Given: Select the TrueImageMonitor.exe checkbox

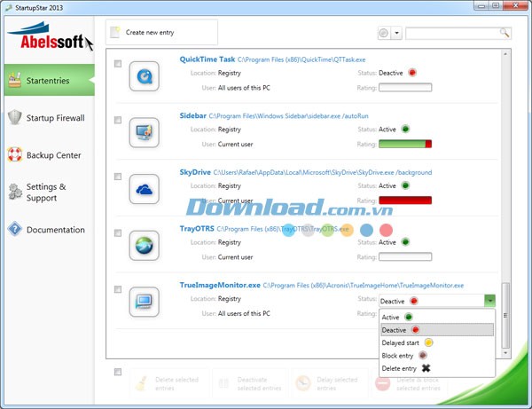Looking at the screenshot, I should (x=118, y=289).
